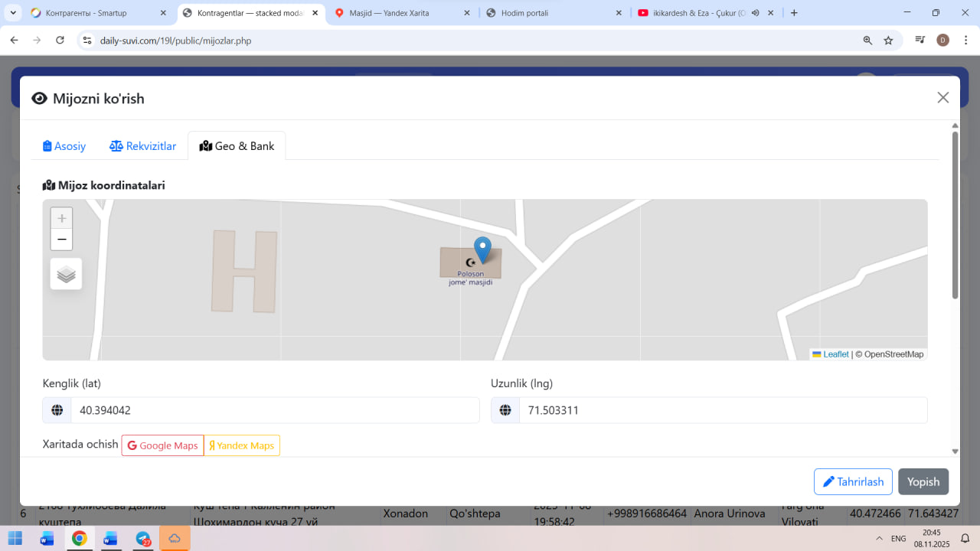Click the Kenglik latitude field
This screenshot has height=551, width=980.
click(x=275, y=410)
